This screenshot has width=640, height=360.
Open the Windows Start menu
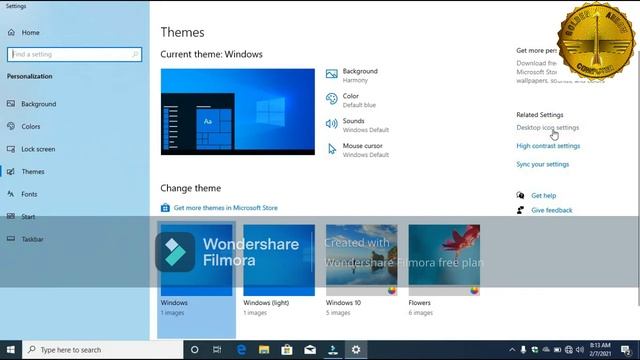point(11,350)
